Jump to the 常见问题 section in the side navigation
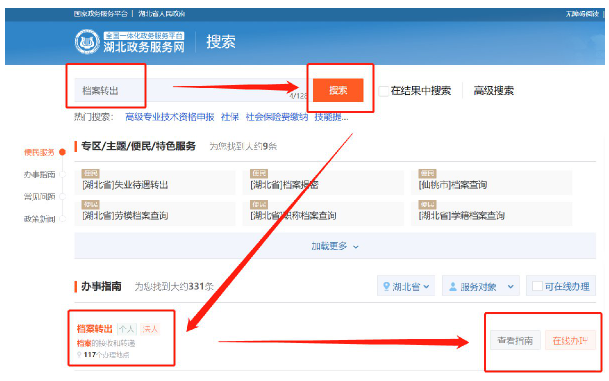This screenshot has width=609, height=381. pos(39,197)
